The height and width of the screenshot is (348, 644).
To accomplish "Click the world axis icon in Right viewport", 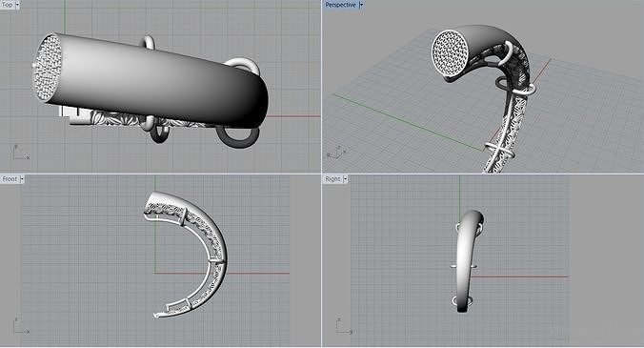I will (x=344, y=326).
